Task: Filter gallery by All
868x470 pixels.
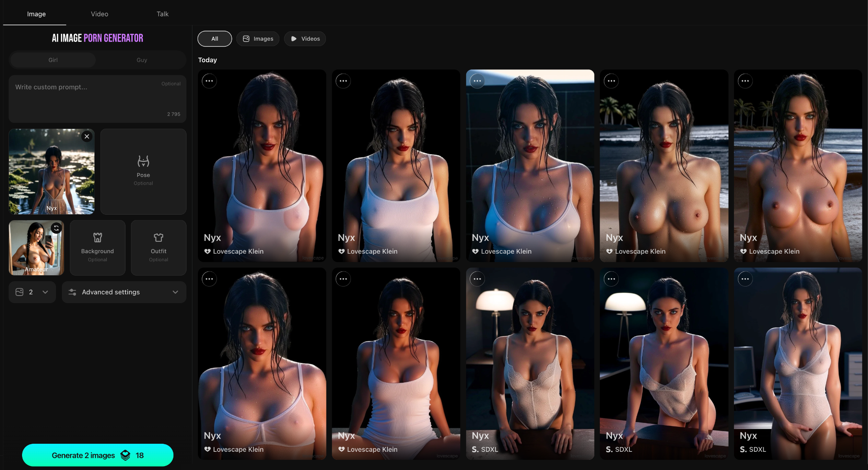Action: pyautogui.click(x=215, y=39)
